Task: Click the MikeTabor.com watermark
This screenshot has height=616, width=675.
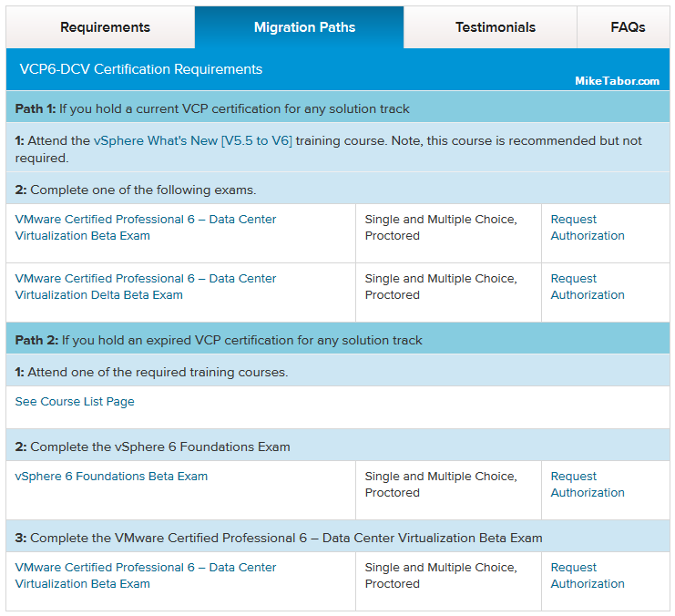Action: pyautogui.click(x=617, y=81)
